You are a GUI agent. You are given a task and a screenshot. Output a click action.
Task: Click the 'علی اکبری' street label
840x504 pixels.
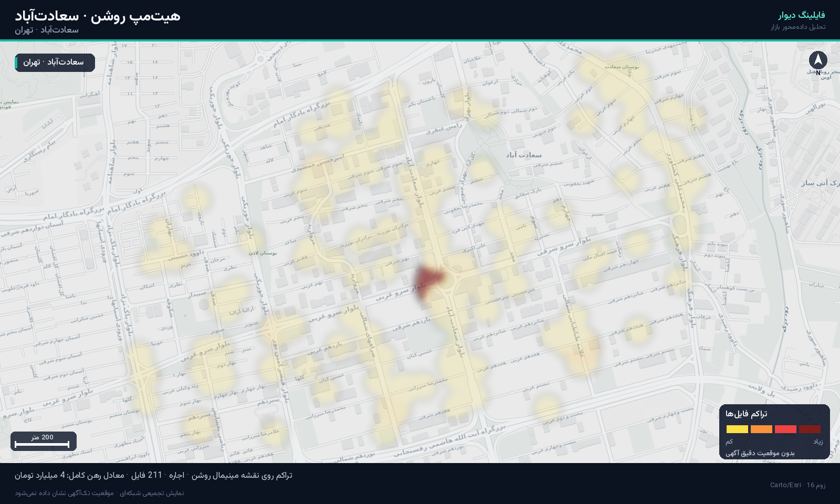click(474, 247)
